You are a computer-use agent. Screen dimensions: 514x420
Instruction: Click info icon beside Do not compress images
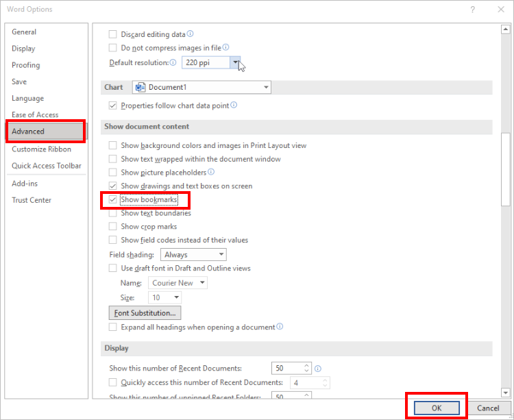[x=226, y=47]
